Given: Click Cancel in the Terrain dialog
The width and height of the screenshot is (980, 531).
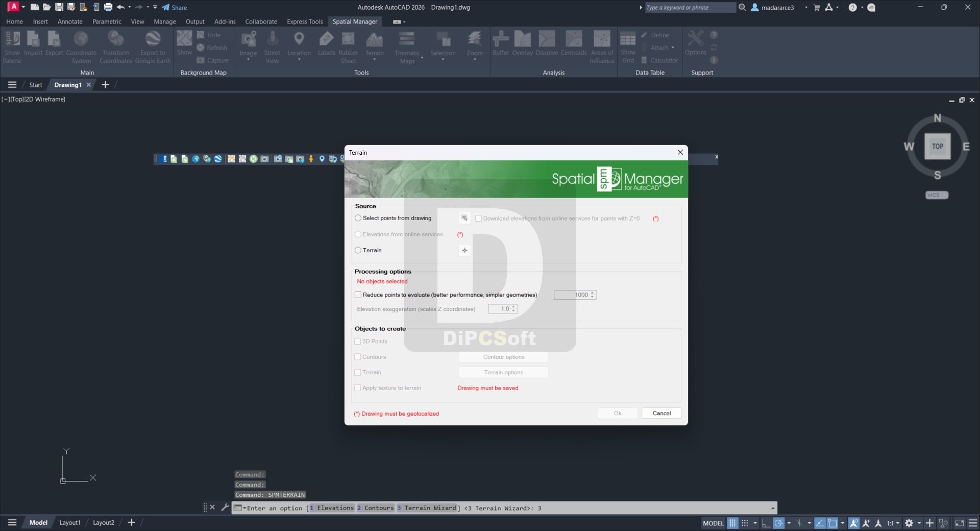Looking at the screenshot, I should coord(661,413).
